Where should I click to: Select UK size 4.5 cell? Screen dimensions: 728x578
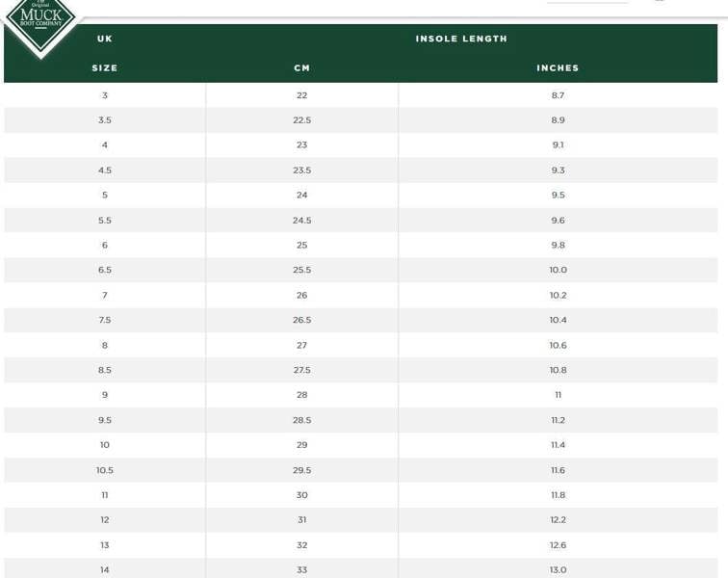(105, 171)
